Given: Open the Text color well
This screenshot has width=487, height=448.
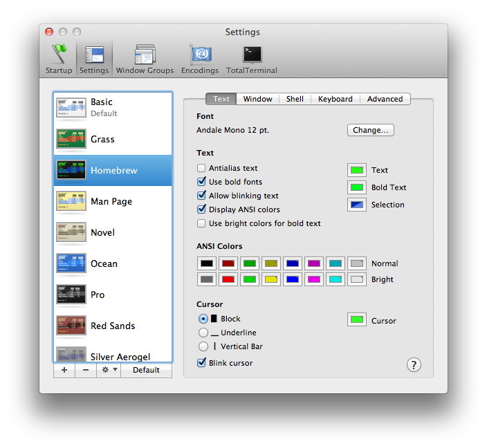Looking at the screenshot, I should click(x=356, y=170).
